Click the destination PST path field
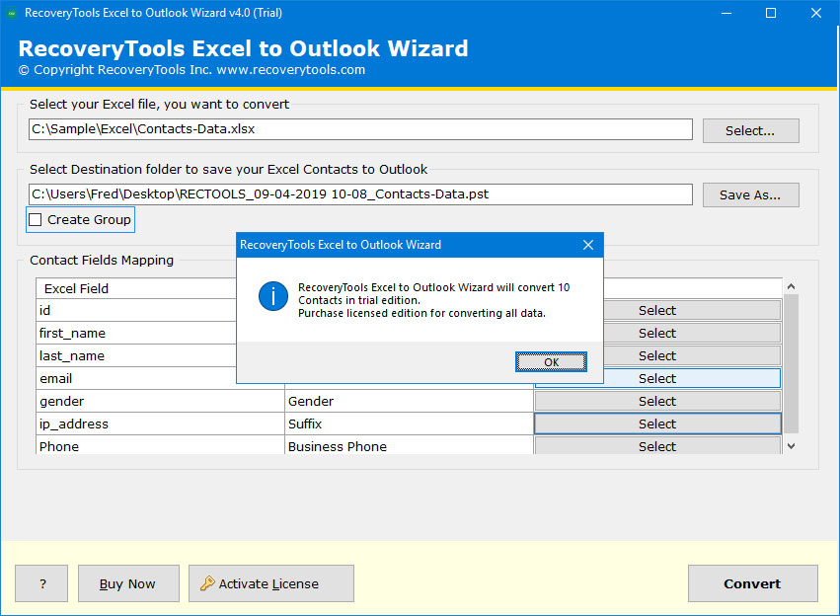The image size is (840, 616). tap(360, 194)
